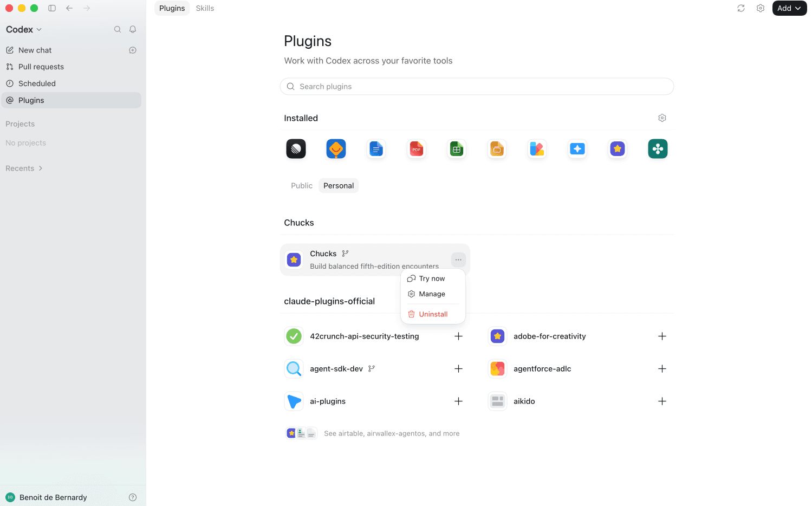Go forward with the right arrow
The image size is (812, 506).
tap(87, 8)
